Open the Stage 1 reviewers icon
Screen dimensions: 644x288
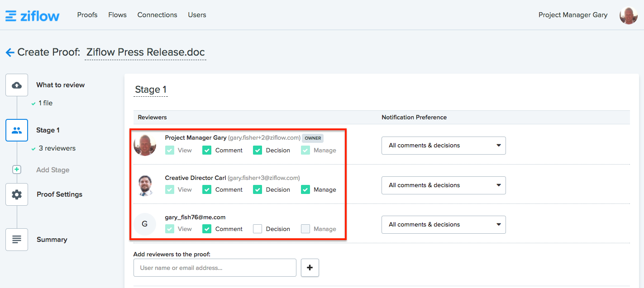tap(17, 130)
